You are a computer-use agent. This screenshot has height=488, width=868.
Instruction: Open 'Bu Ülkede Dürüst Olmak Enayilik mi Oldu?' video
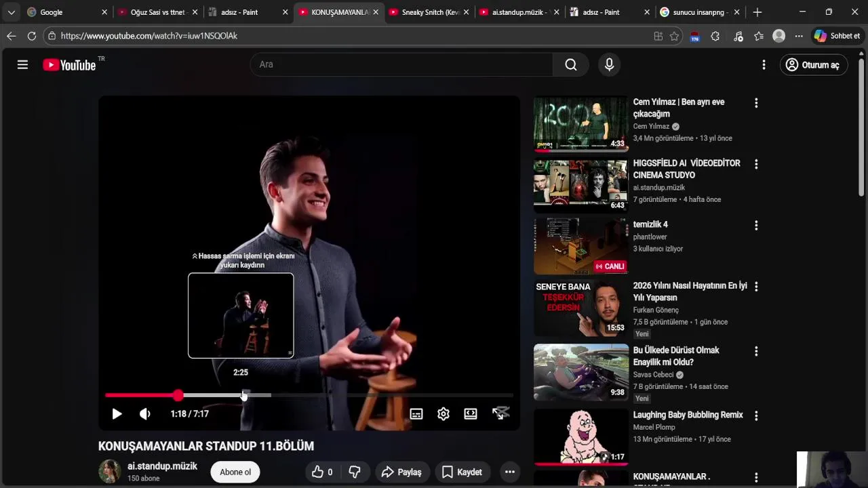pos(676,356)
